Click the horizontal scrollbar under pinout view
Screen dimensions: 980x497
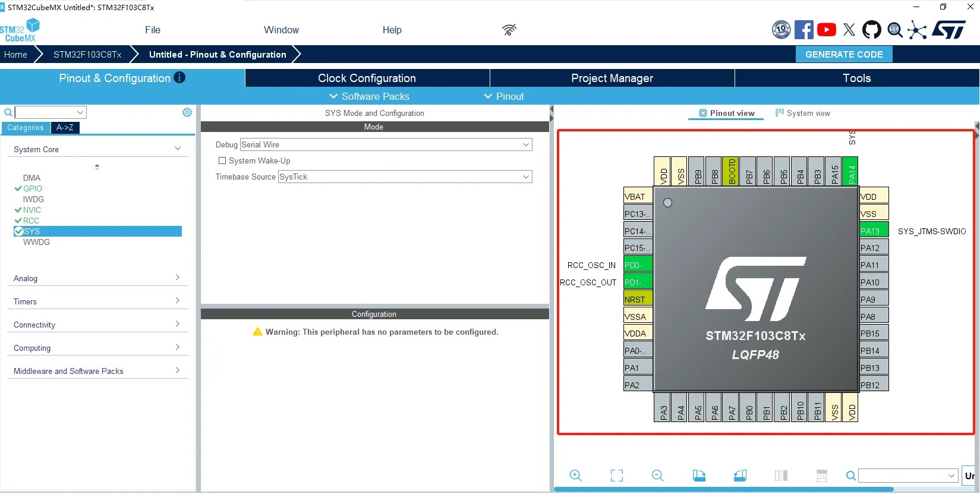click(723, 489)
